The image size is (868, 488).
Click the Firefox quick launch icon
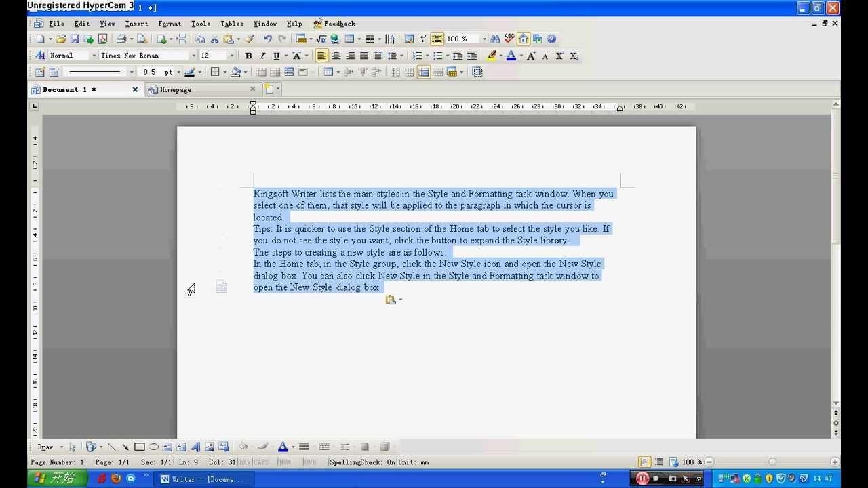[x=116, y=479]
